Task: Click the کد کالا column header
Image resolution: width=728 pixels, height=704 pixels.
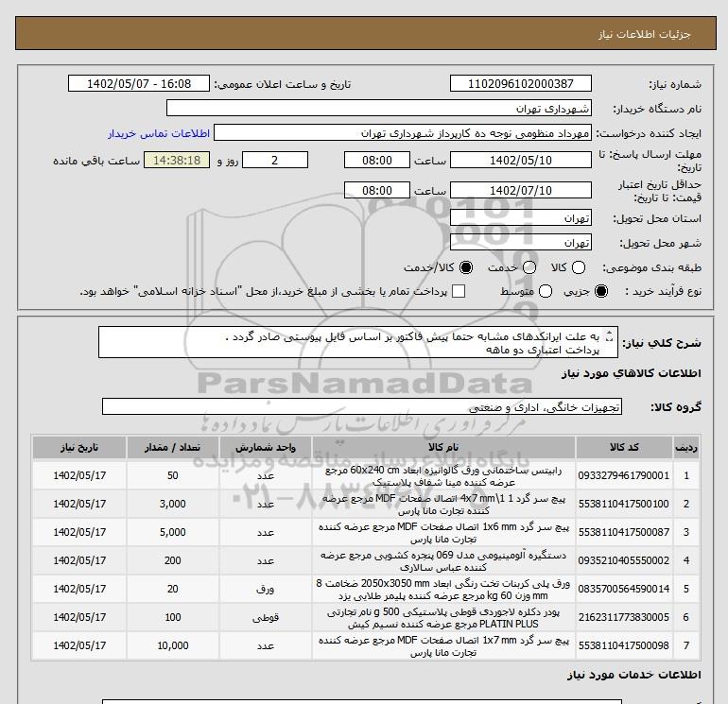Action: tap(624, 447)
